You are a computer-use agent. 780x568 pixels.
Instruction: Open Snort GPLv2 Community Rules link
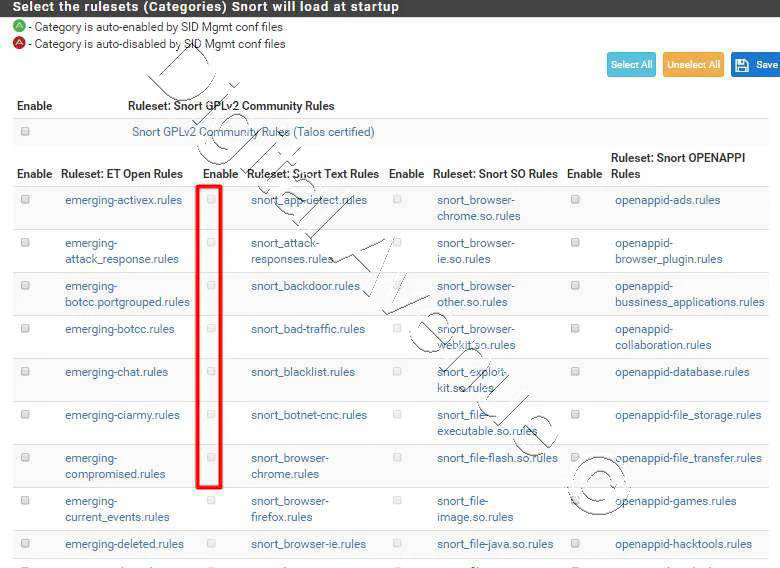[253, 132]
